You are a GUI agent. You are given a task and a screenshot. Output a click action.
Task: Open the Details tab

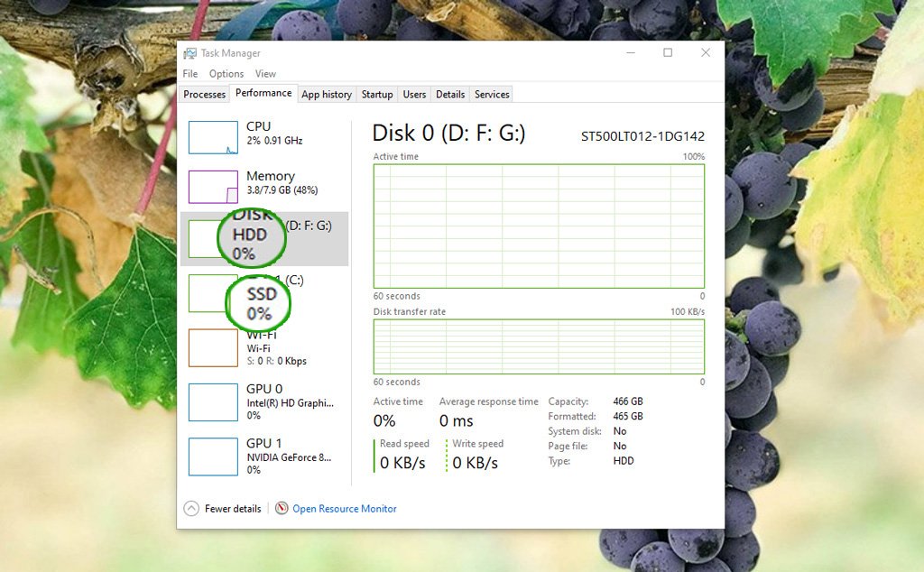(x=450, y=94)
